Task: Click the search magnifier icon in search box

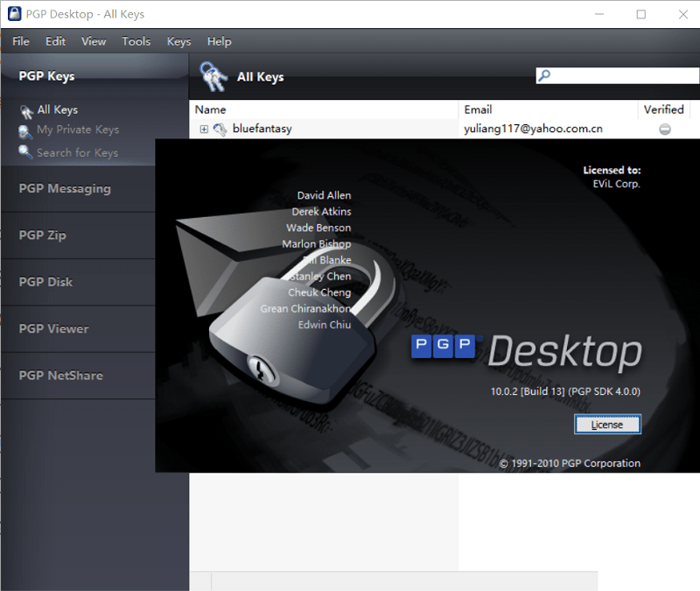Action: pyautogui.click(x=544, y=75)
